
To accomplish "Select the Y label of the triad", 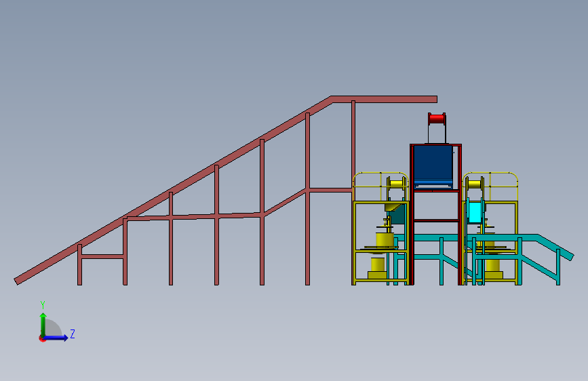I will 43,305.
